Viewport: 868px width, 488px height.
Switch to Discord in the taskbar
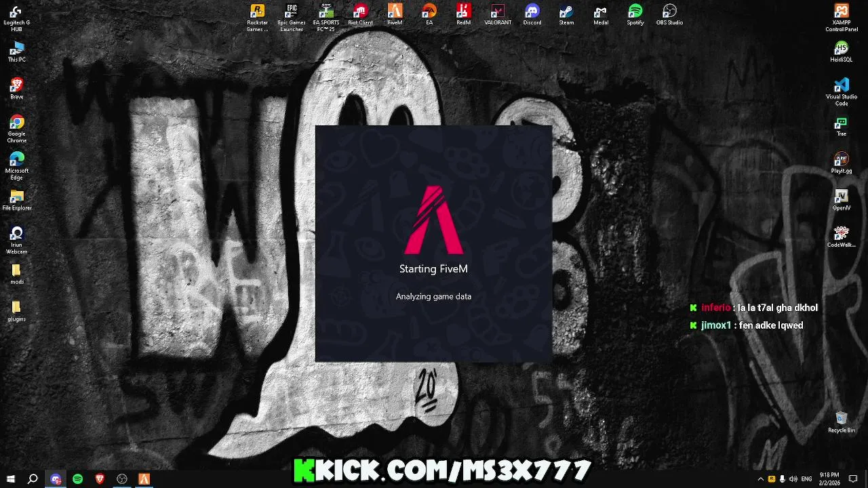[x=56, y=479]
